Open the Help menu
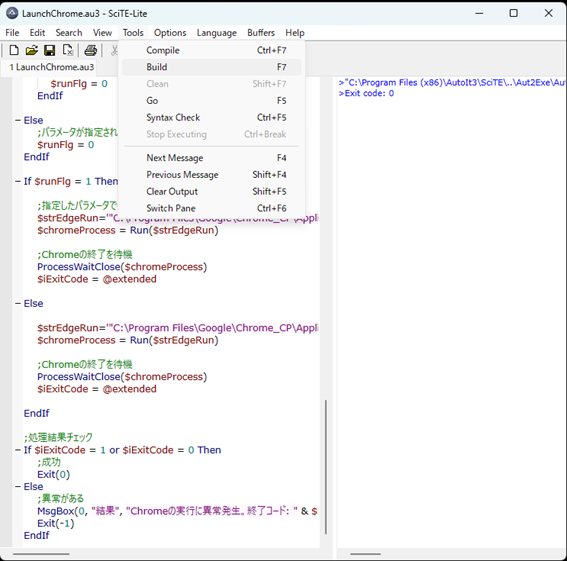The height and width of the screenshot is (561, 567). (x=295, y=33)
